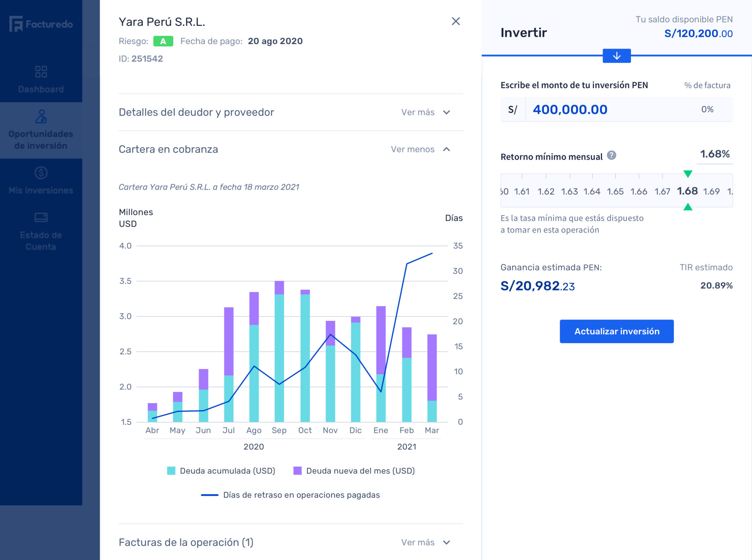This screenshot has height=560, width=752.
Task: Click Ver más for Detalles del deudor
Action: [418, 112]
